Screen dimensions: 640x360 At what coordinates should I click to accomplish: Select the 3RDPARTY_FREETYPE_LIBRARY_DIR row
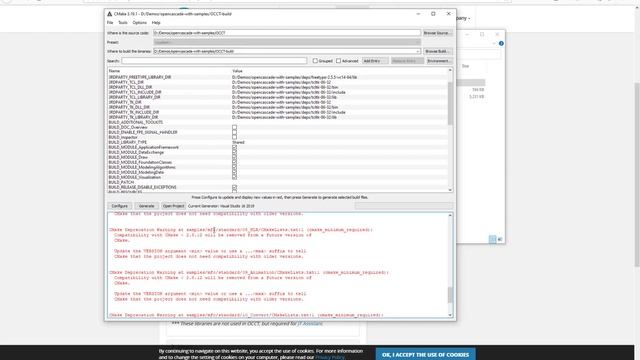pyautogui.click(x=278, y=77)
